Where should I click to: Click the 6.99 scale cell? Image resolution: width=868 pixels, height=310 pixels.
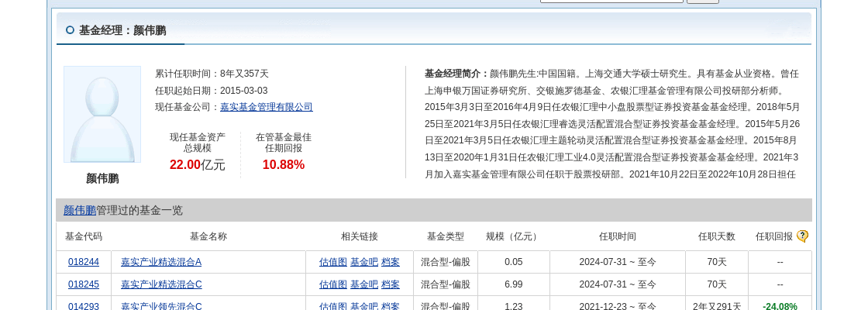(513, 284)
